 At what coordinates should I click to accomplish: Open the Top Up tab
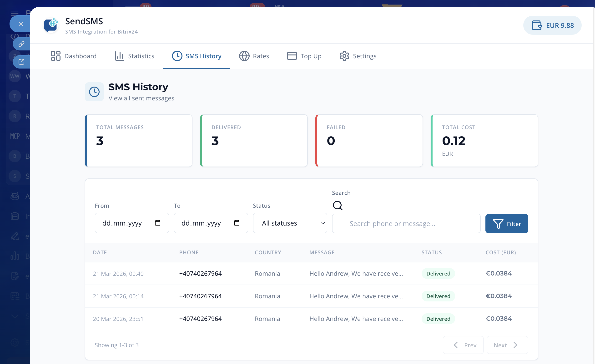(304, 56)
